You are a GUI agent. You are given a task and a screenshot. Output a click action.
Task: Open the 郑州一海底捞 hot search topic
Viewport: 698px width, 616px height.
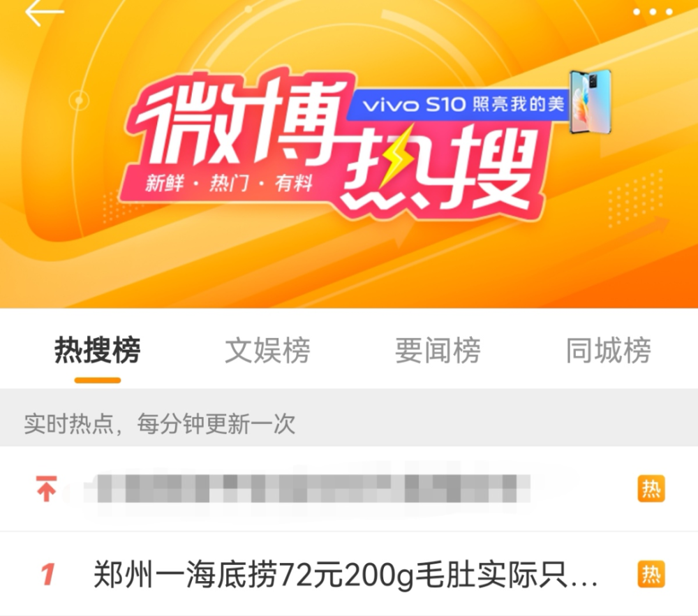346,575
